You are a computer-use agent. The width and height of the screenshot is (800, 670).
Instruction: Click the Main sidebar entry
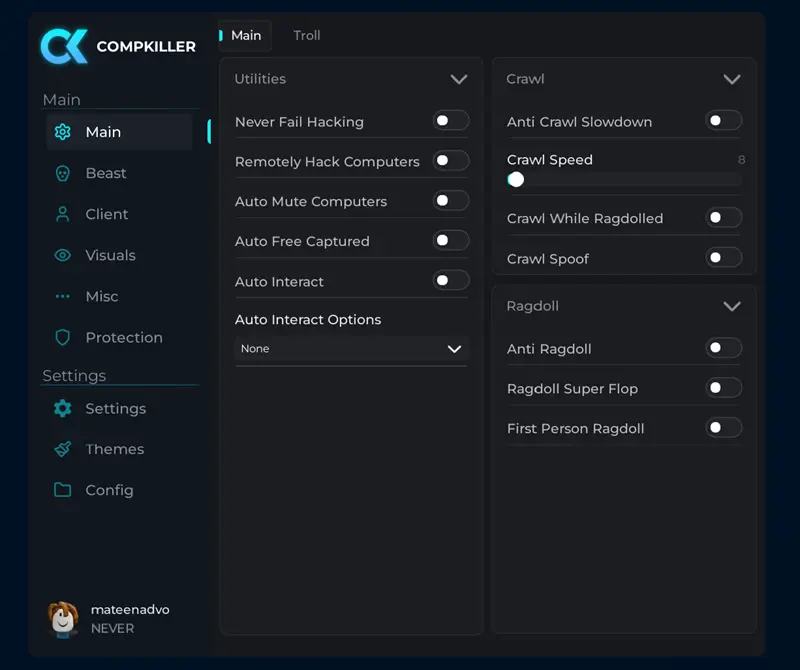click(119, 132)
